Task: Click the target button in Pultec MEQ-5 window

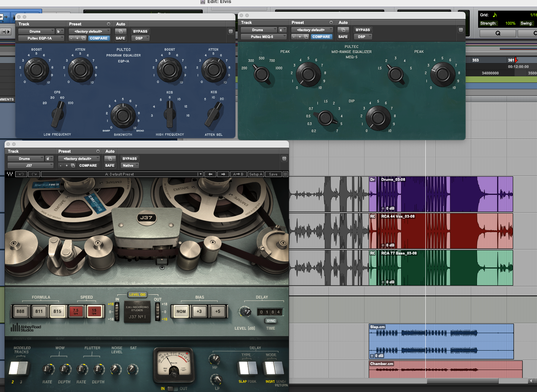Action: 461,30
